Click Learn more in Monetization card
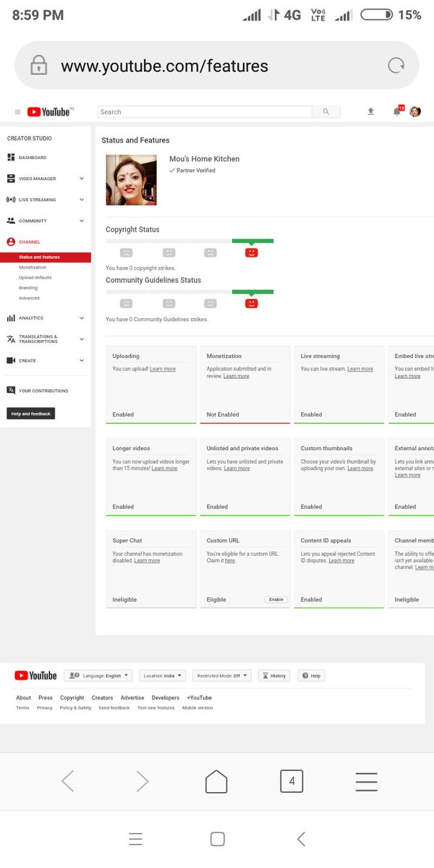The image size is (434, 868). point(237,376)
